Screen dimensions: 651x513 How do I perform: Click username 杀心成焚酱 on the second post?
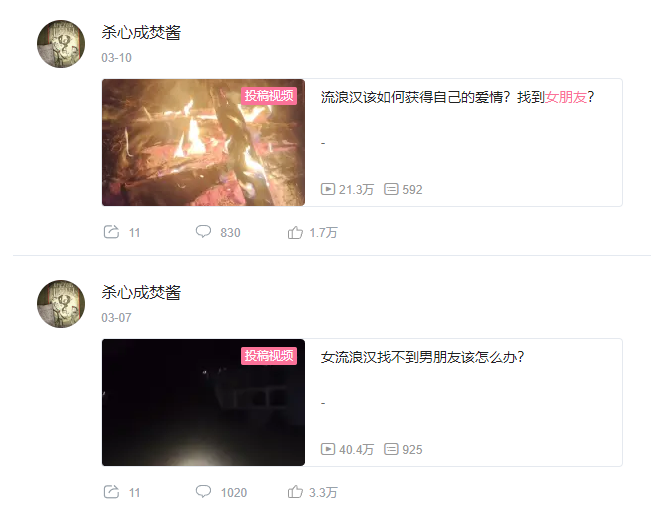click(x=141, y=292)
